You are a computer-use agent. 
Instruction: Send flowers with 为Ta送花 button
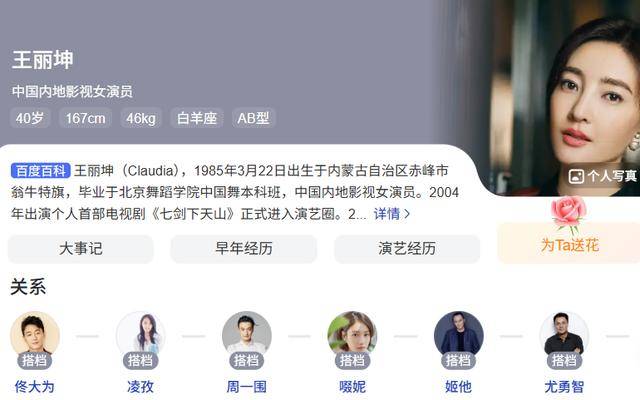tap(569, 245)
